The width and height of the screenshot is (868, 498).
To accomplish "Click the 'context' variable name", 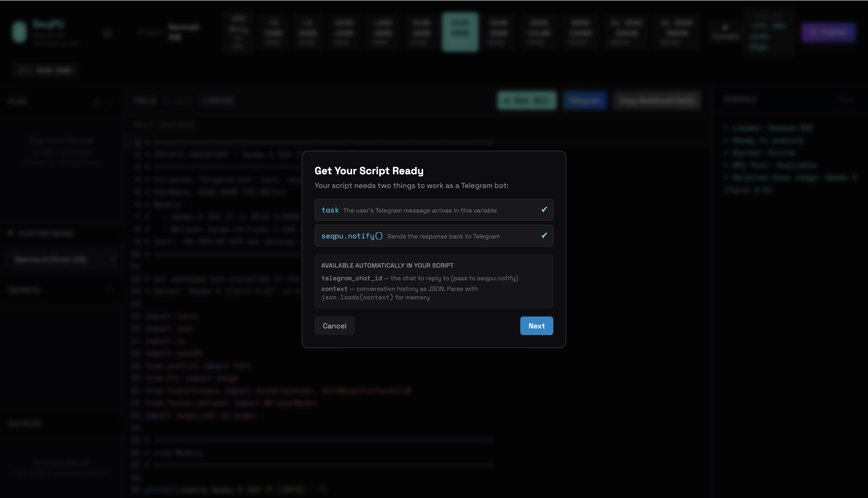I will [334, 289].
